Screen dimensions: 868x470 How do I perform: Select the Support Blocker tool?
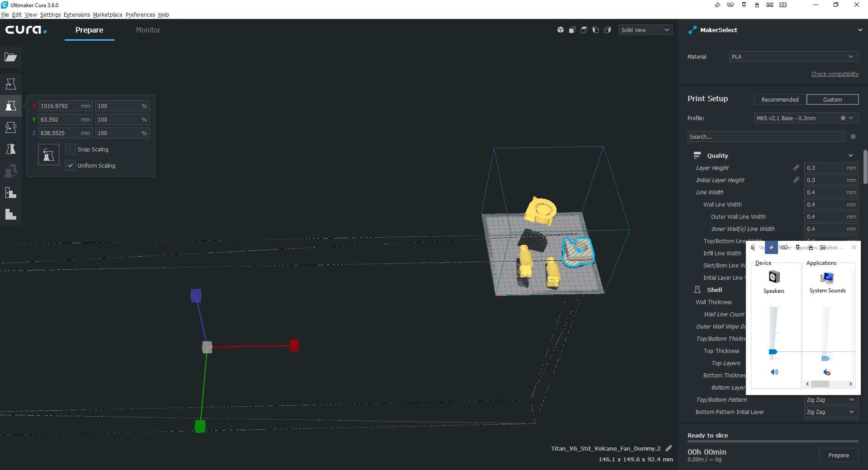point(11,193)
